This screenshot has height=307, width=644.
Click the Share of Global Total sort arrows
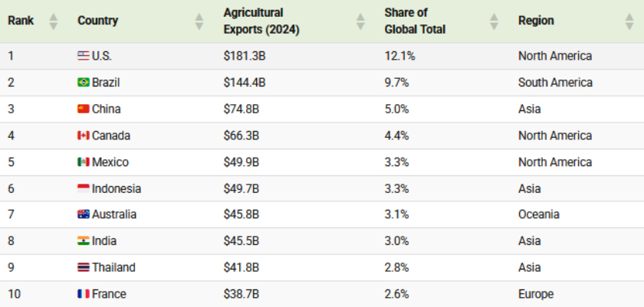tap(494, 21)
